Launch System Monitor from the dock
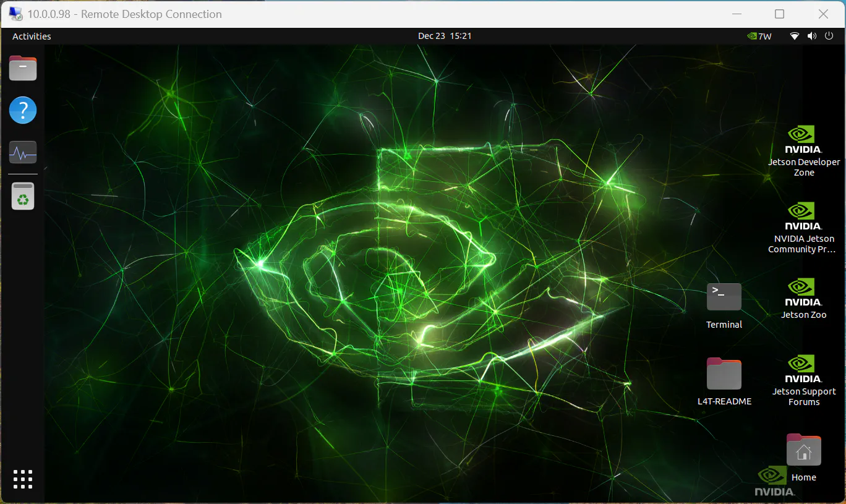 (x=23, y=152)
